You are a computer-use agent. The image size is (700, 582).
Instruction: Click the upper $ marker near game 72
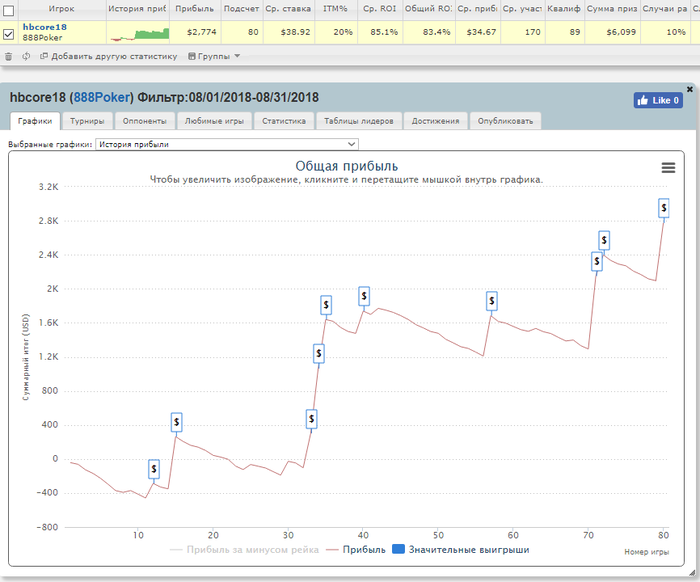point(604,241)
